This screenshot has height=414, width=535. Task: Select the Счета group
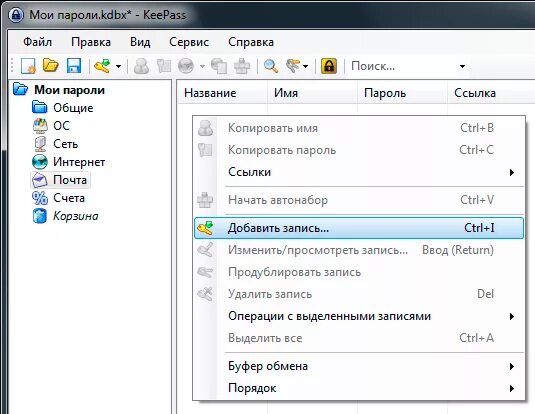point(69,198)
